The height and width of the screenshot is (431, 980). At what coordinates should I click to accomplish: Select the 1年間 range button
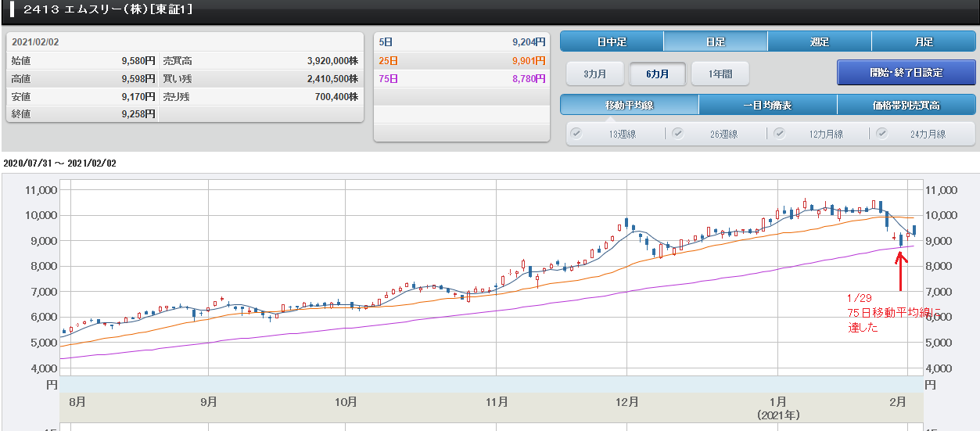[x=720, y=74]
